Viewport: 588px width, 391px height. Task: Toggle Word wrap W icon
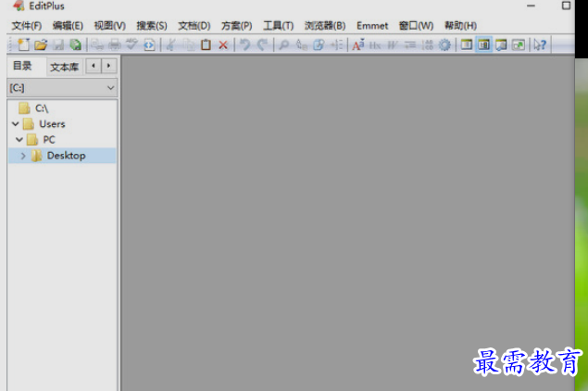pyautogui.click(x=393, y=45)
